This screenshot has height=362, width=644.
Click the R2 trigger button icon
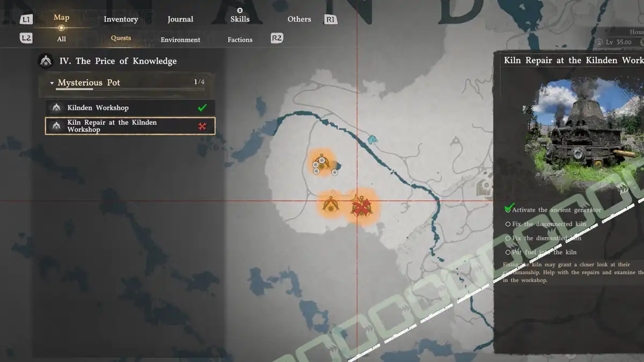click(x=277, y=38)
